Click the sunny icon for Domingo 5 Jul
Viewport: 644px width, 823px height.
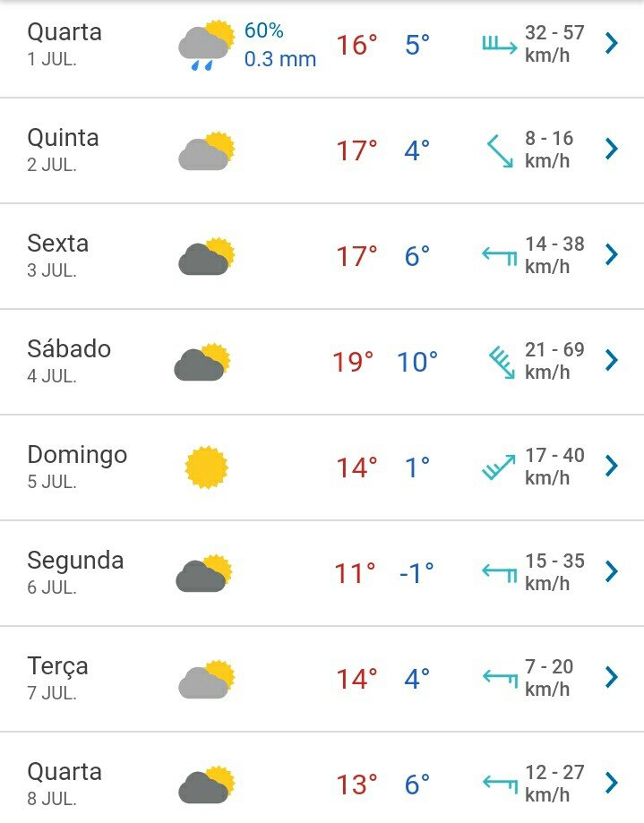pyautogui.click(x=207, y=467)
